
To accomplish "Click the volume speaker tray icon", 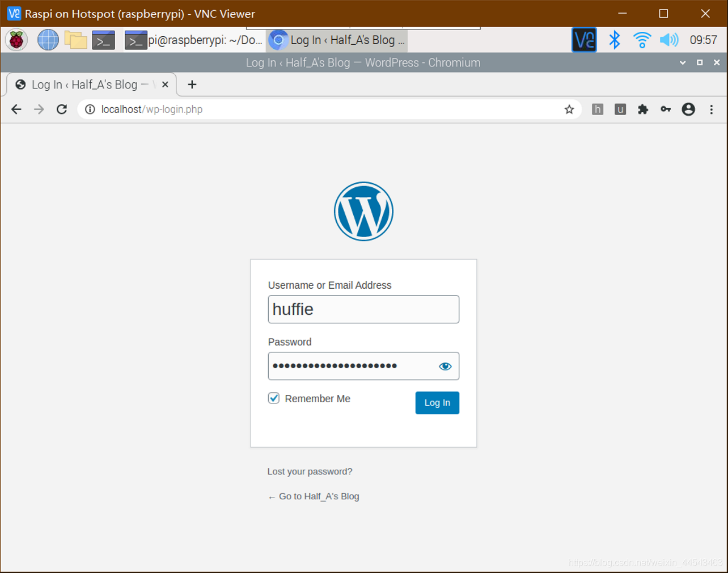I will [x=669, y=40].
